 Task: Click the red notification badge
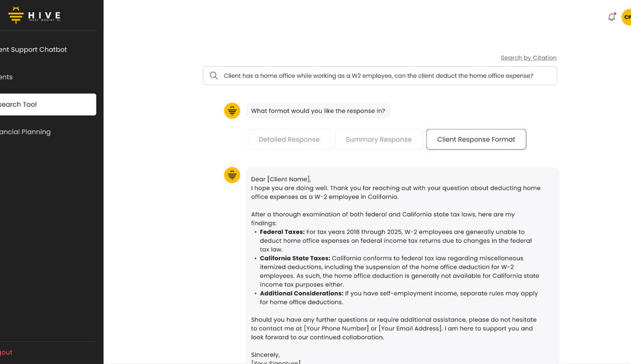[x=615, y=12]
